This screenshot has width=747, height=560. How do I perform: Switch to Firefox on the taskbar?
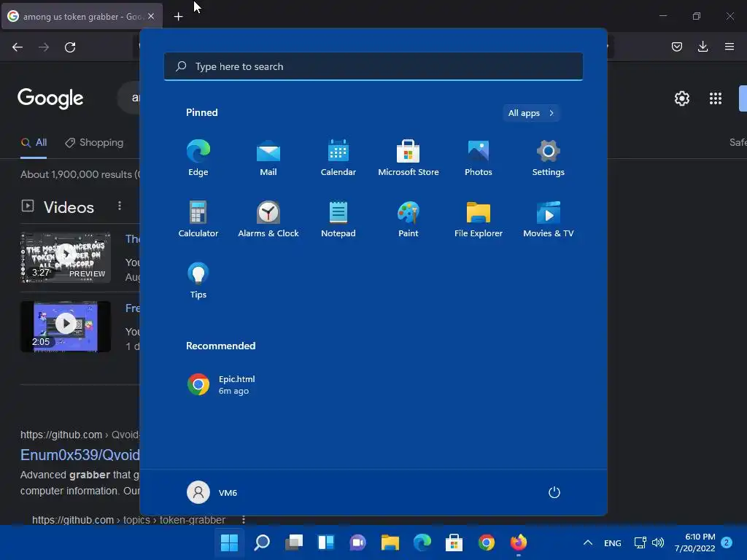[519, 542]
